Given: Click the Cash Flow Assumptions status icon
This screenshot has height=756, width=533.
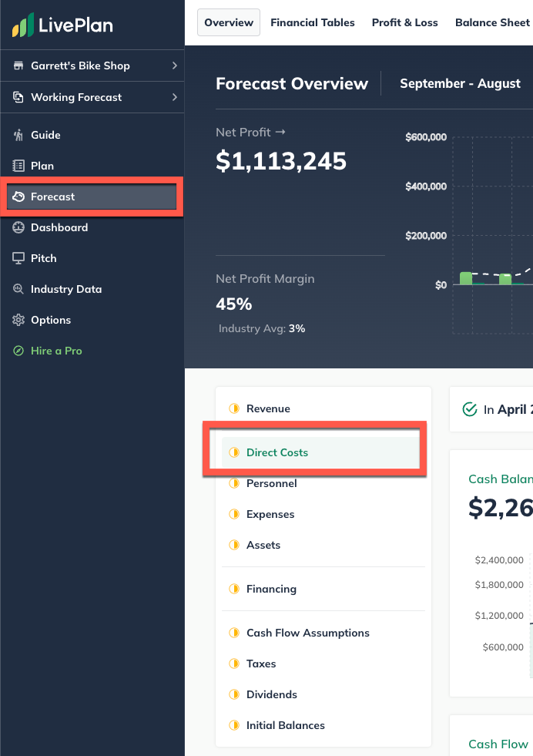Looking at the screenshot, I should pyautogui.click(x=234, y=633).
